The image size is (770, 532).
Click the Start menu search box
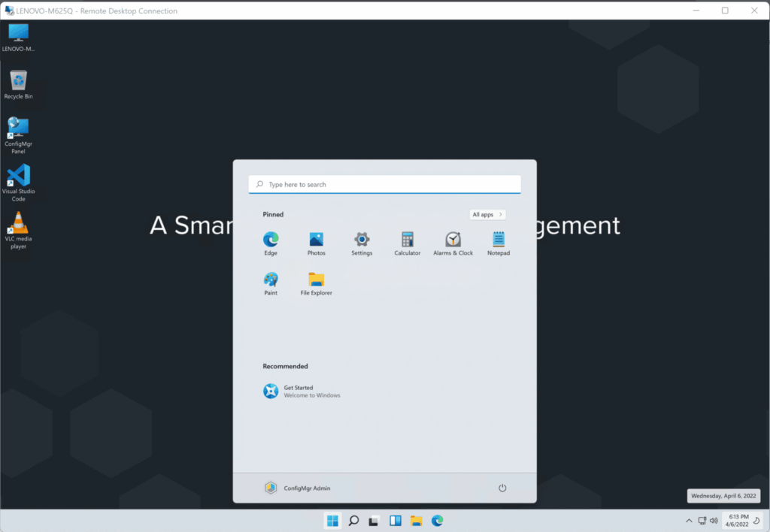[384, 184]
